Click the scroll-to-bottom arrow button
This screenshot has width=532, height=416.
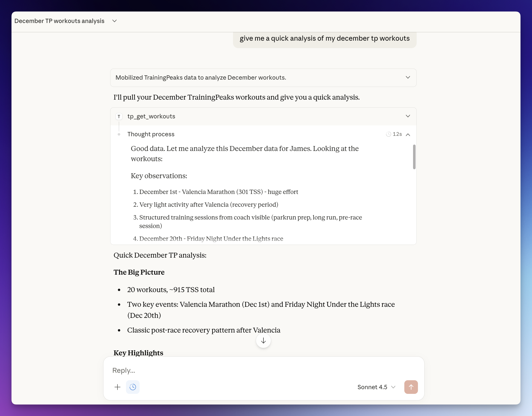point(263,341)
